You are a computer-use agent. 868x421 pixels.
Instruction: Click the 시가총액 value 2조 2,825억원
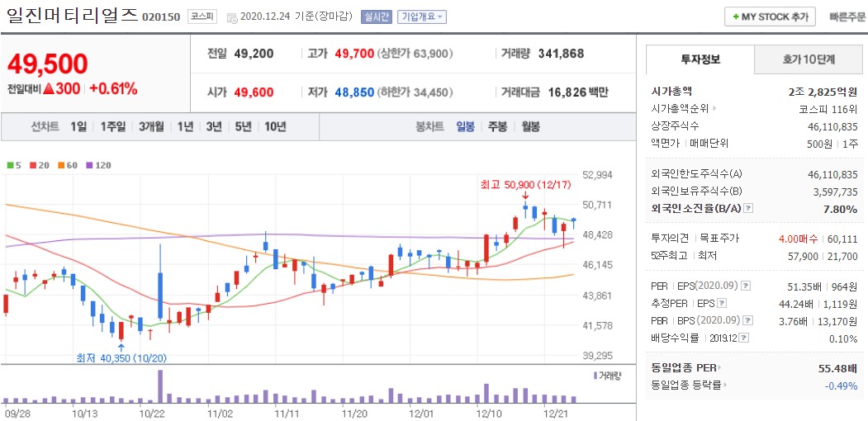(823, 92)
